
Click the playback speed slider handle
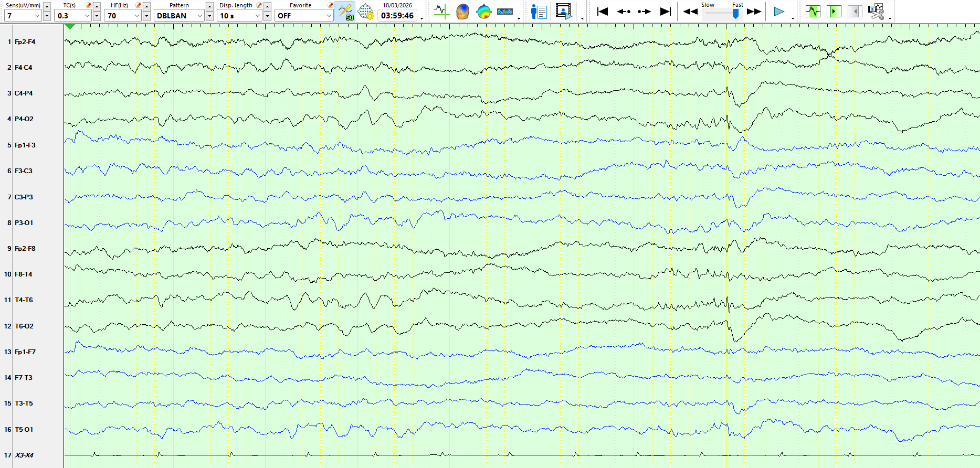(x=736, y=14)
